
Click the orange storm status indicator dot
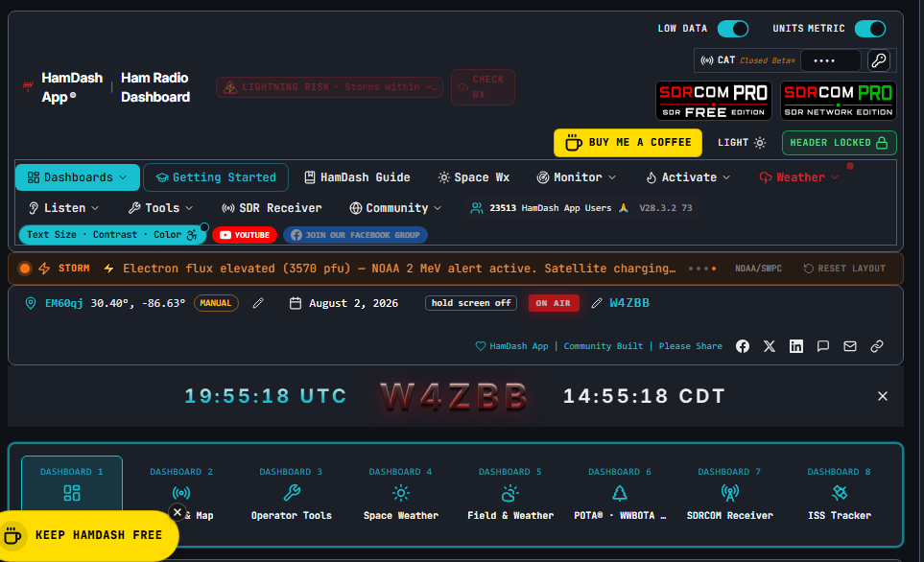click(x=25, y=269)
